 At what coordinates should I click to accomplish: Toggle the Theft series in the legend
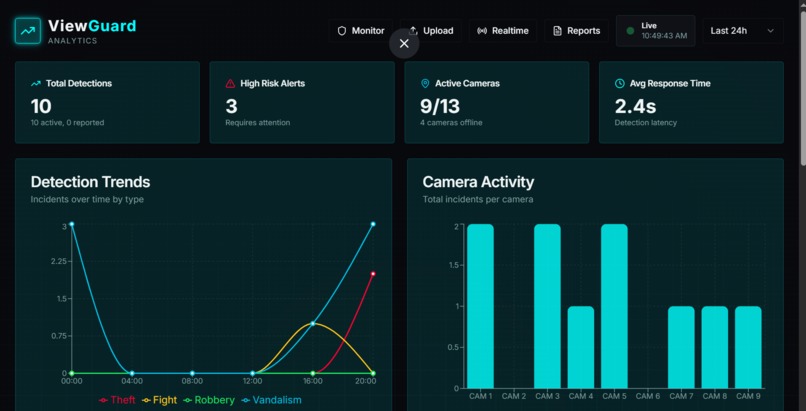pos(117,400)
